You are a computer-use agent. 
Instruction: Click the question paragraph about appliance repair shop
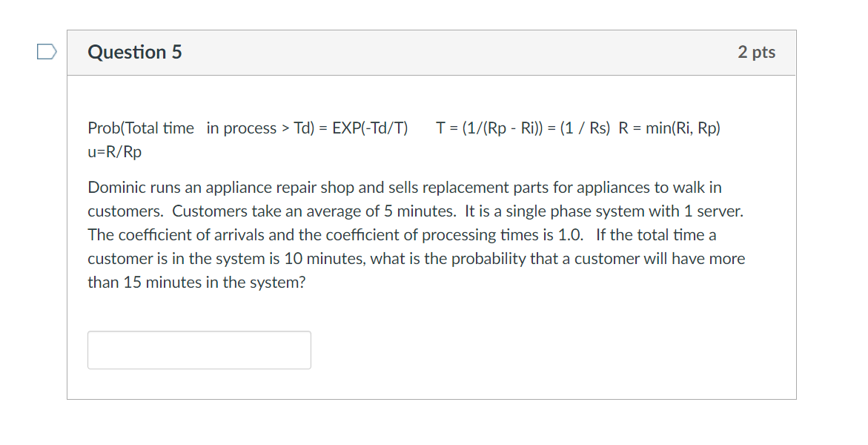[x=415, y=234]
